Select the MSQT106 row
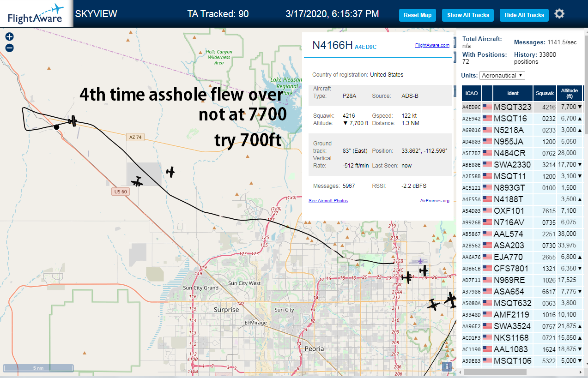Image resolution: width=588 pixels, height=378 pixels. [x=522, y=360]
